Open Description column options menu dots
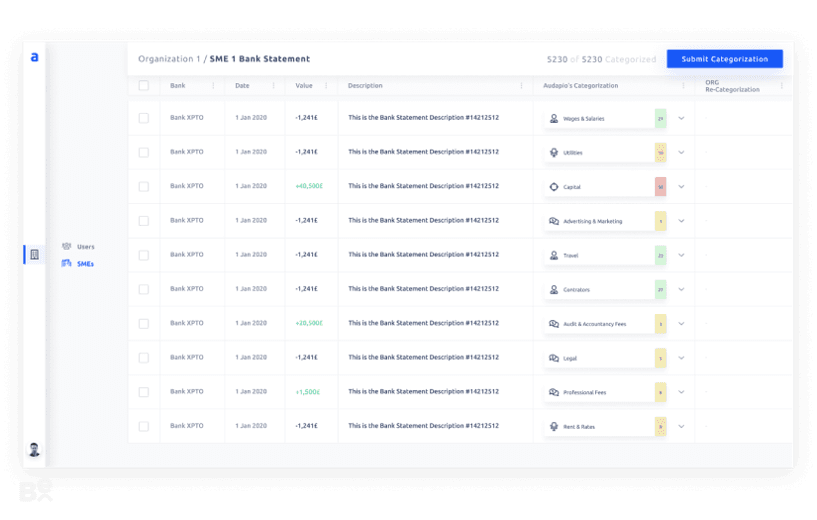This screenshot has width=817, height=520. pyautogui.click(x=521, y=85)
